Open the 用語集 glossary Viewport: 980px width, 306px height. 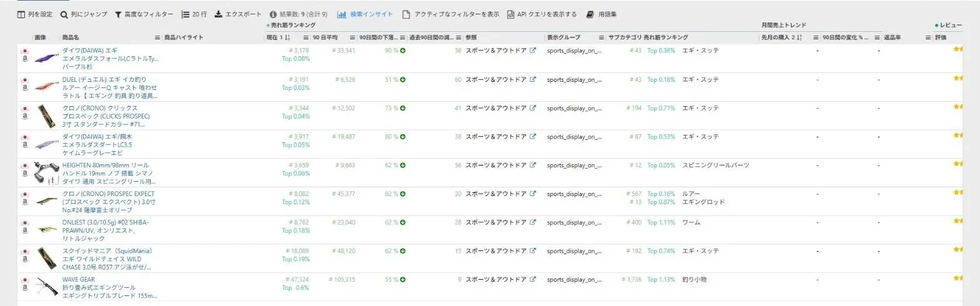tap(601, 14)
